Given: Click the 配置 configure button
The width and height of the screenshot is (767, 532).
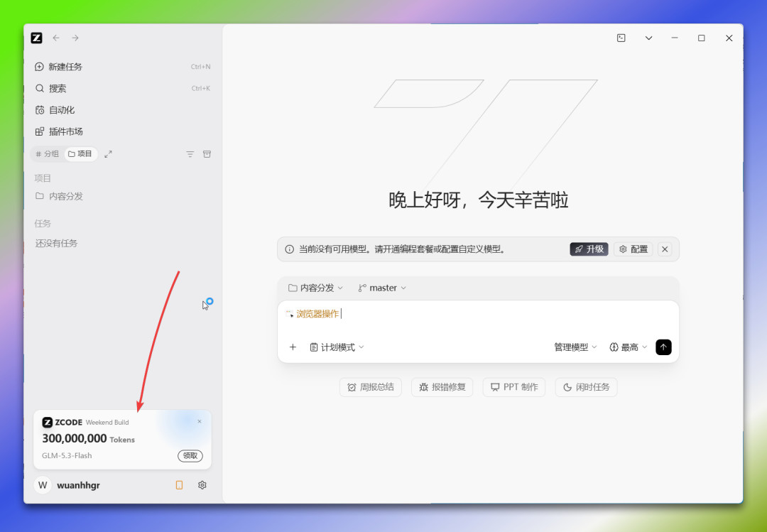Looking at the screenshot, I should [633, 249].
